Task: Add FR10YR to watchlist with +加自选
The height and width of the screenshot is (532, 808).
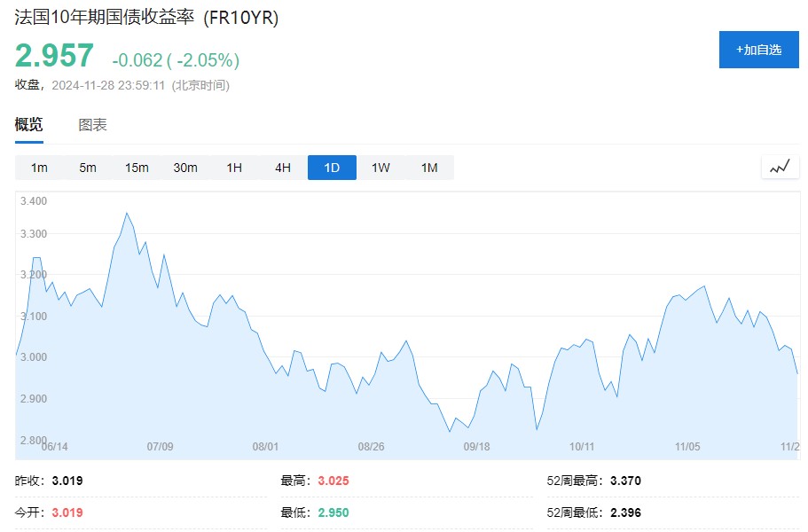Action: pos(758,50)
